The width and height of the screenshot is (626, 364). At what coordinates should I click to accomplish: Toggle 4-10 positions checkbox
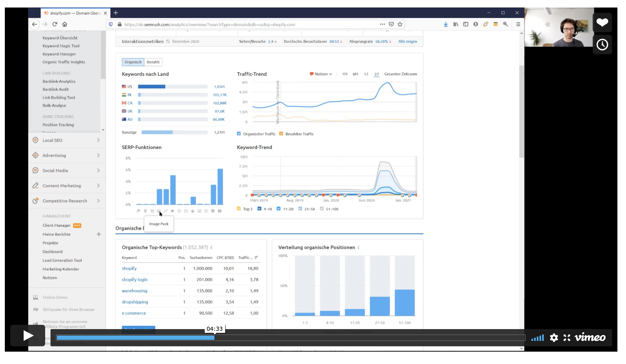[259, 209]
